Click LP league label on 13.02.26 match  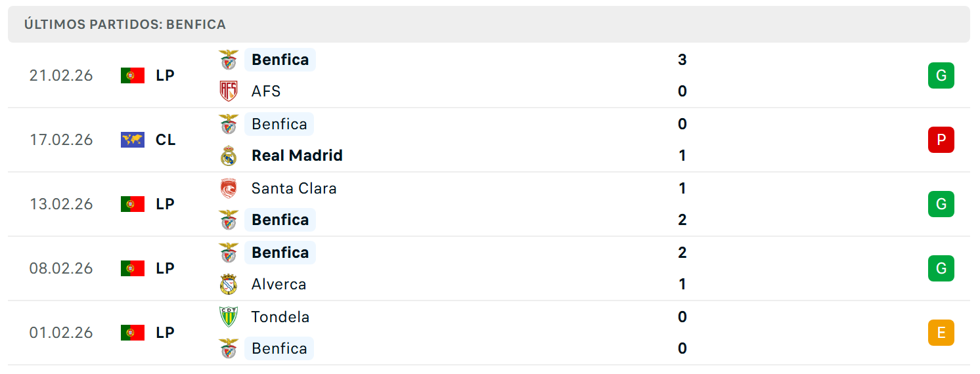tap(166, 204)
